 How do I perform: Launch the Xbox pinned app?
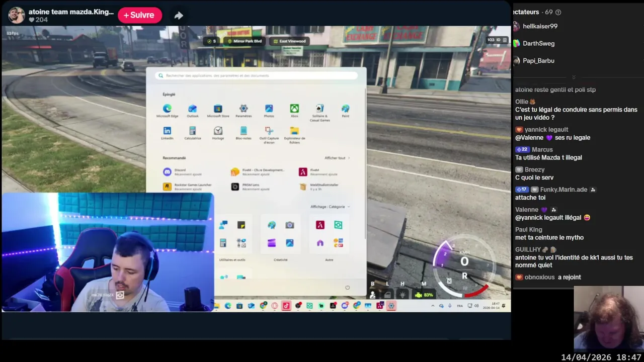294,111
